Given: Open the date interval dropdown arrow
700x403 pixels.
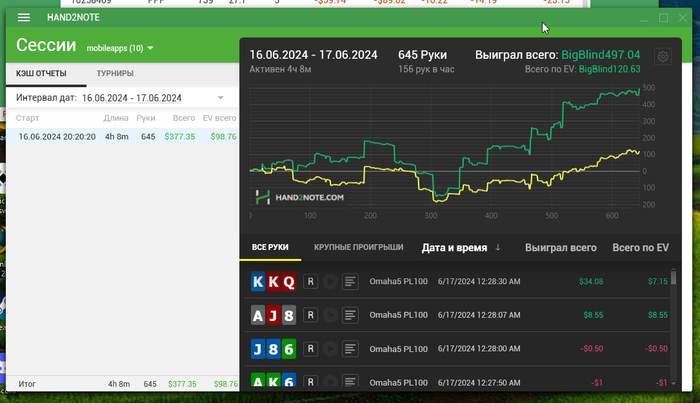Looking at the screenshot, I should [220, 98].
